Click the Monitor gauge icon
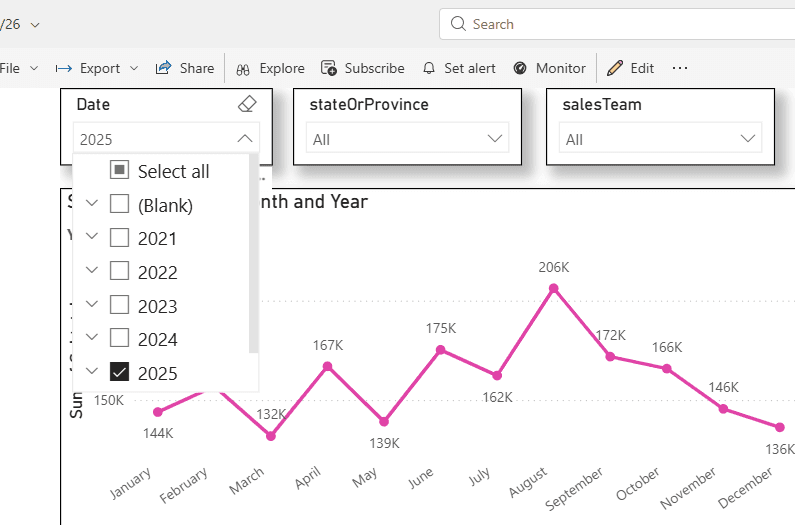795x525 pixels. 520,68
